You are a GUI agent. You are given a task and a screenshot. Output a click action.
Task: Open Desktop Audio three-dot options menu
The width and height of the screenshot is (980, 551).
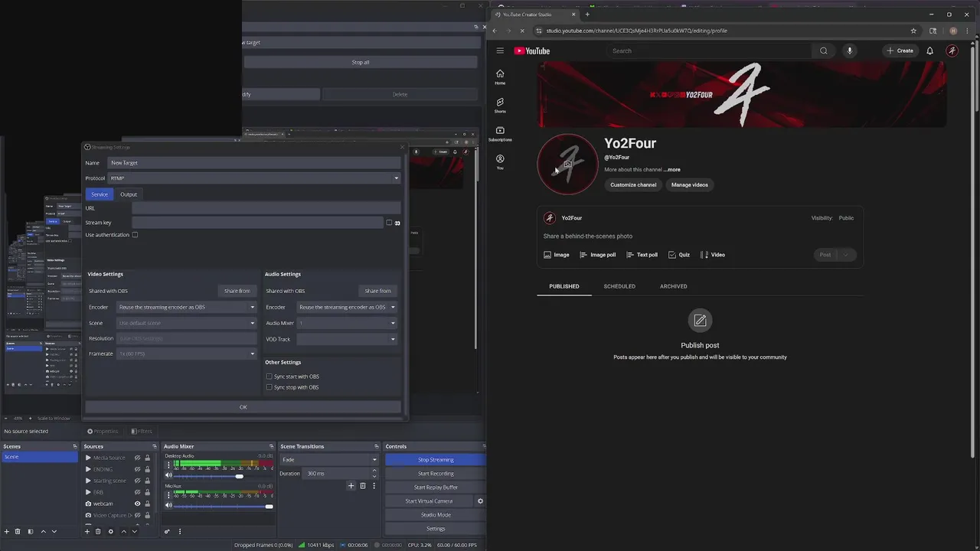coord(168,465)
